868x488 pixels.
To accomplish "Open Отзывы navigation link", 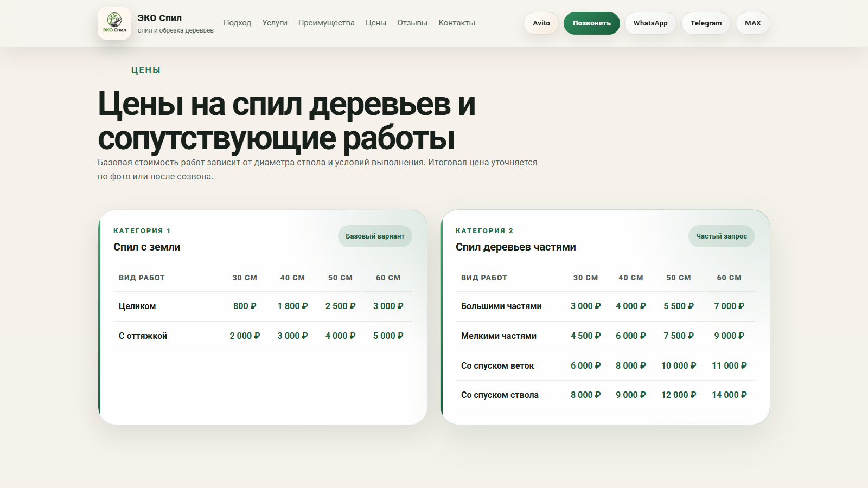I will point(412,23).
